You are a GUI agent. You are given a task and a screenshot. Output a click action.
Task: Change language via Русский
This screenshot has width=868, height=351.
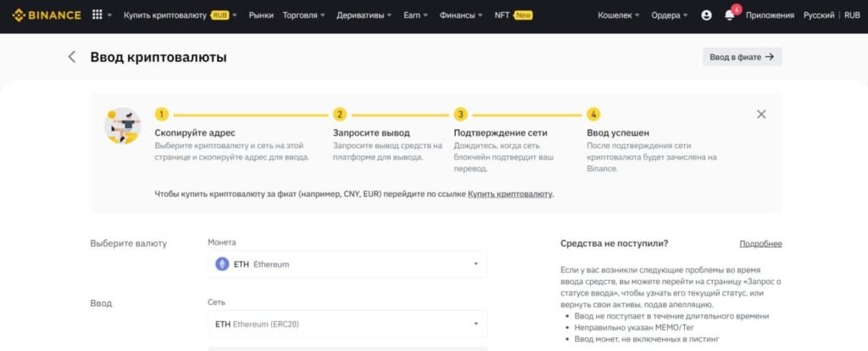point(819,15)
